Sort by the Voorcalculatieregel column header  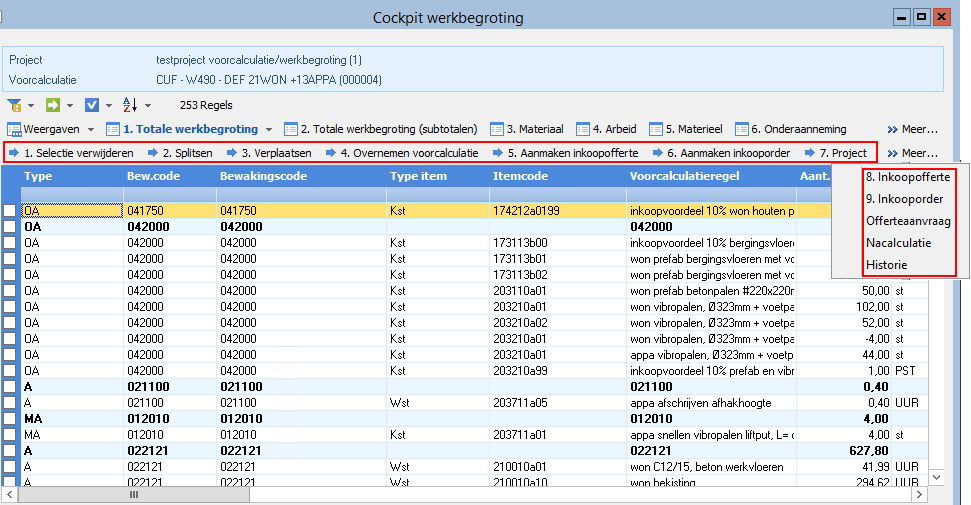click(x=711, y=177)
